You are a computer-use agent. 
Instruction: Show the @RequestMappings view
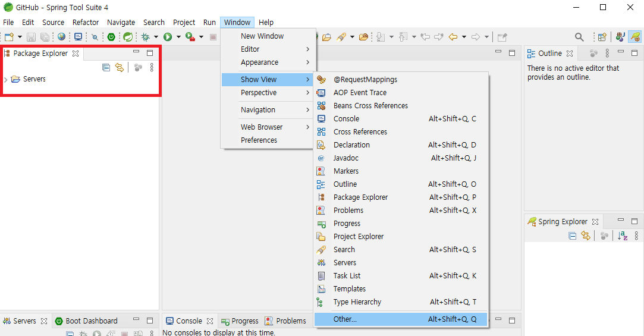tap(401, 79)
